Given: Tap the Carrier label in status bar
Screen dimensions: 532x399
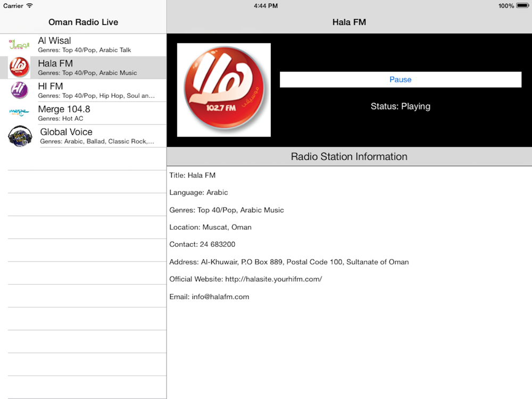Looking at the screenshot, I should click(13, 6).
